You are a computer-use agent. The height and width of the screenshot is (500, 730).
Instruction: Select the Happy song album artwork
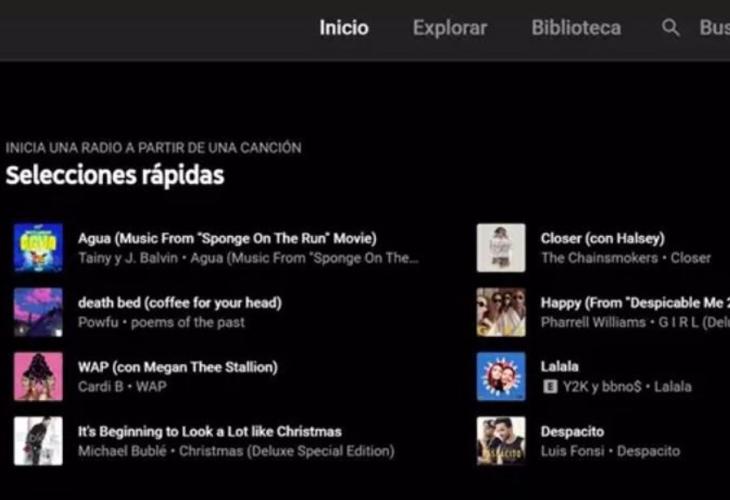501,312
